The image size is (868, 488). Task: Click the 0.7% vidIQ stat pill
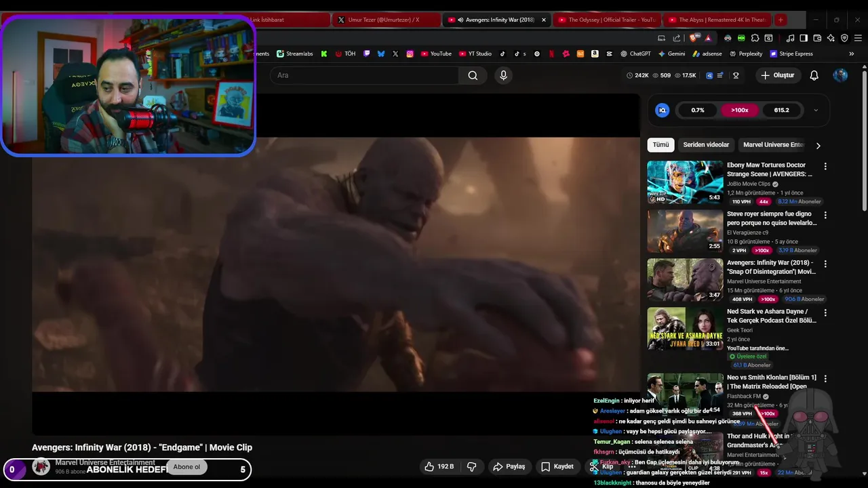(698, 110)
